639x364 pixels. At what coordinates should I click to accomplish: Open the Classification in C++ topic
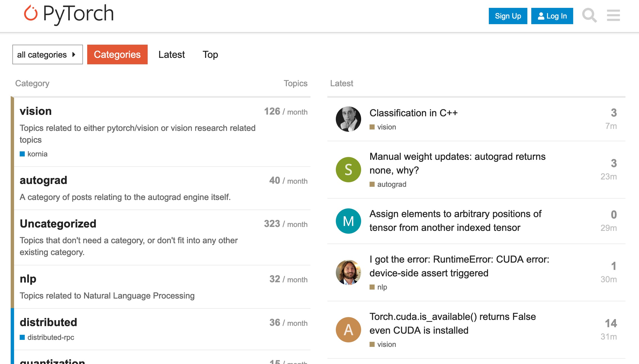click(x=413, y=113)
